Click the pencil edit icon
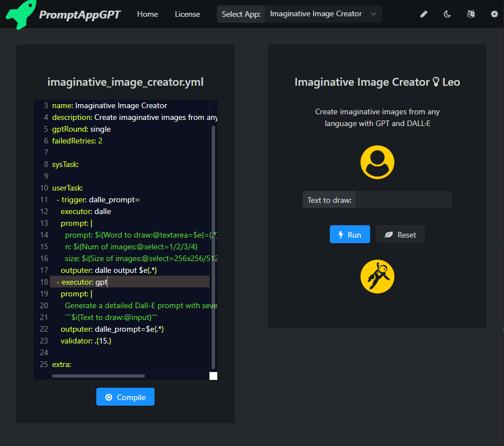504x446 pixels. [424, 14]
